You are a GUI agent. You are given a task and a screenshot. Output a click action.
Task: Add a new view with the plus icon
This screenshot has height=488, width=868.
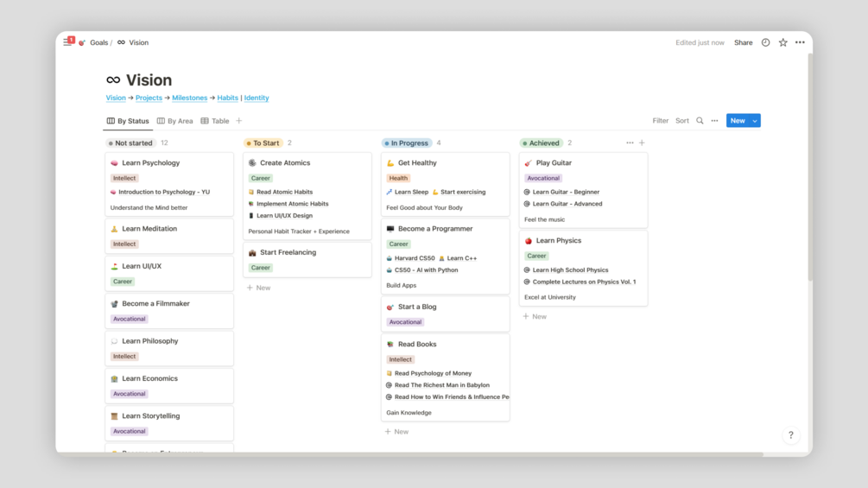238,121
